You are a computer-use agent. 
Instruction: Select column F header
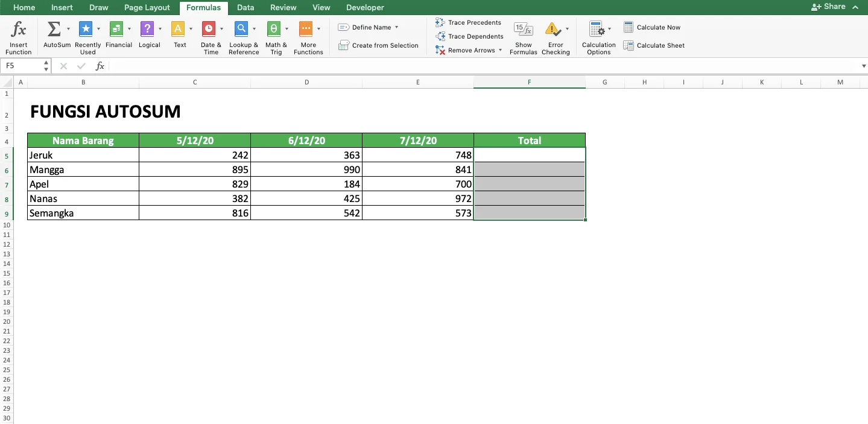[x=529, y=82]
